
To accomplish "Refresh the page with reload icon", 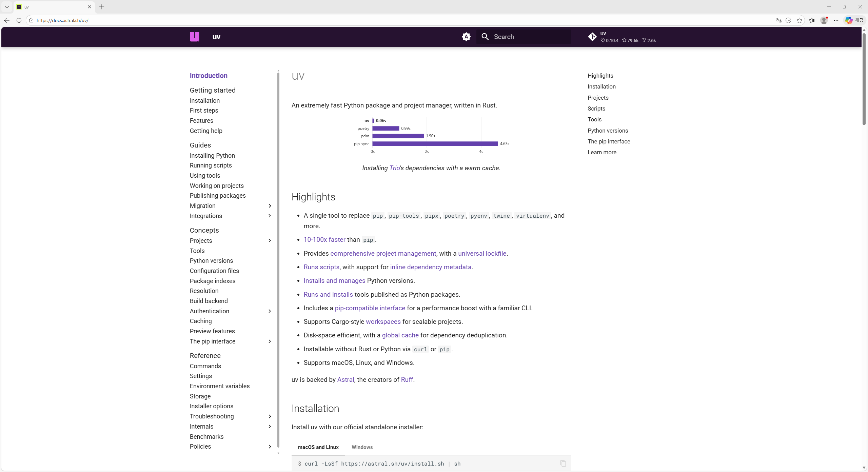I will pyautogui.click(x=19, y=20).
